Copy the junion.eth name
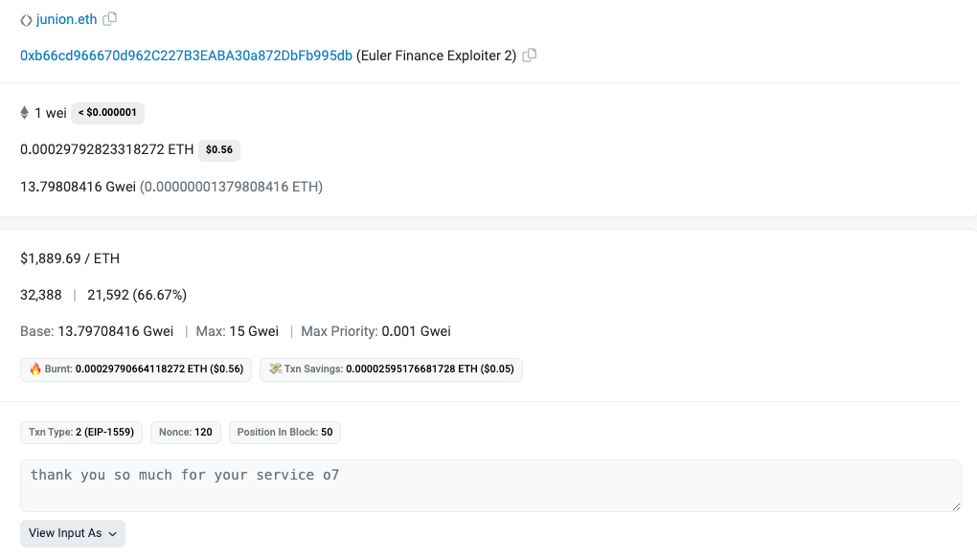Image resolution: width=977 pixels, height=560 pixels. (x=109, y=19)
